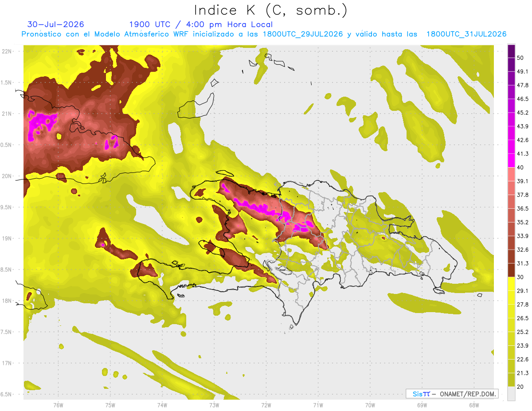Click the latitude label "19N"
Viewport: 532px width, 411px height.
[x=7, y=238]
